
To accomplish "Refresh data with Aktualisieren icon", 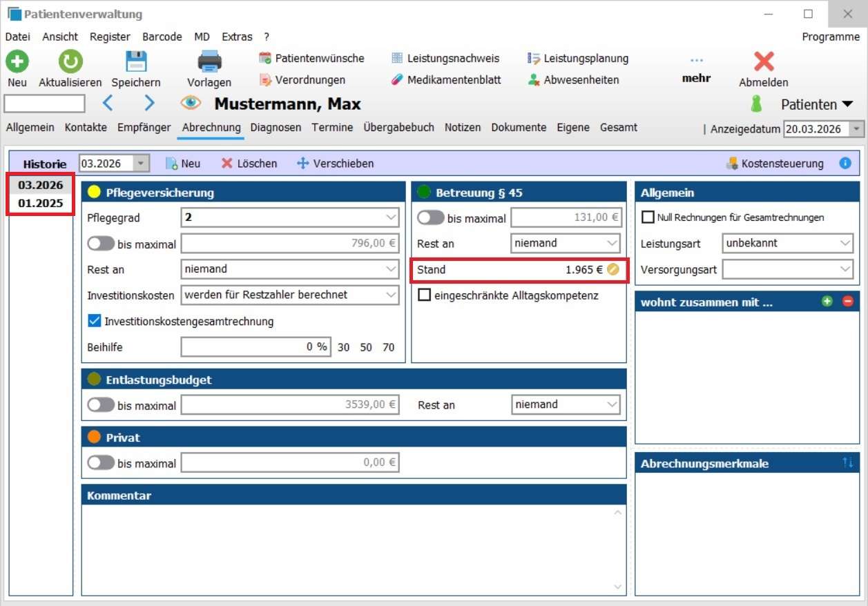I will (x=70, y=62).
